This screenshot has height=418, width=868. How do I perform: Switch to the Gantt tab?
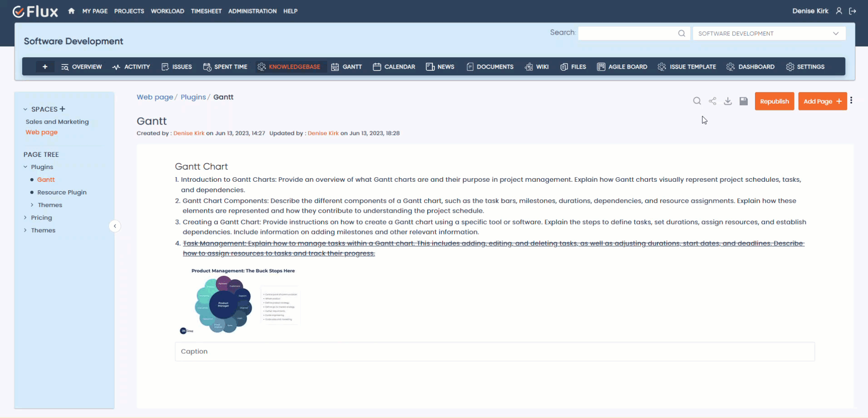tap(346, 67)
